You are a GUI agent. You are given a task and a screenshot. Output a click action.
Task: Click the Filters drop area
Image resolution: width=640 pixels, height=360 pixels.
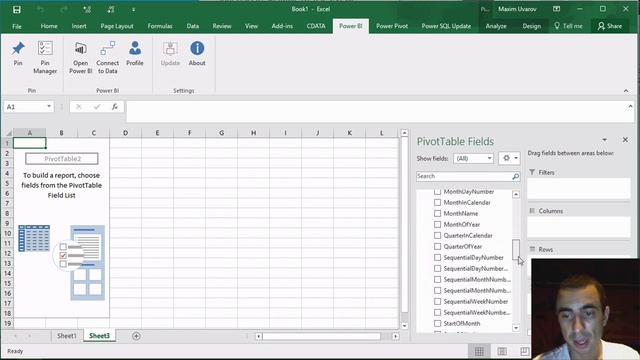(x=579, y=189)
